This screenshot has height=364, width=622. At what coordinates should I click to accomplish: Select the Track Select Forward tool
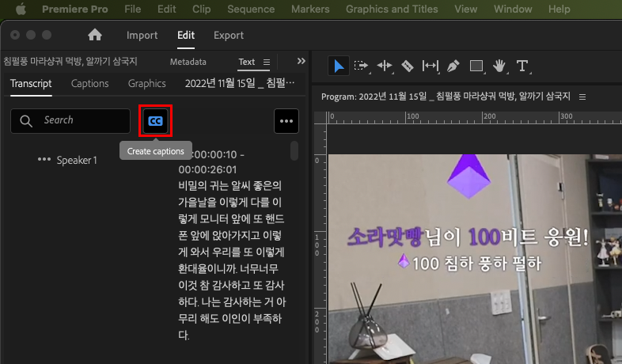coord(361,66)
